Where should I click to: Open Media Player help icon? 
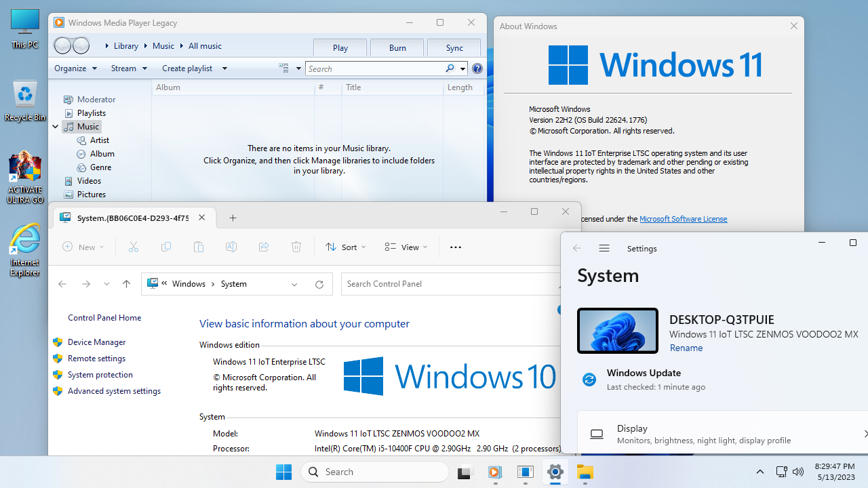477,68
